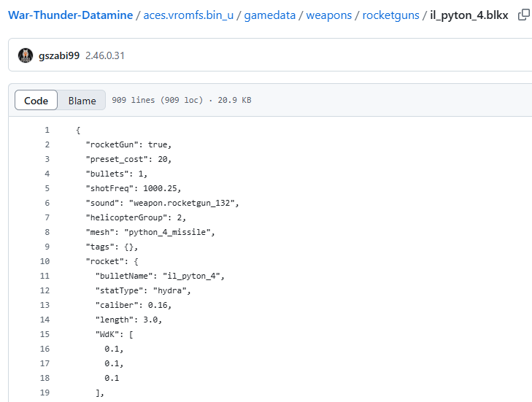Click the "bullets": 1 line
Image resolution: width=532 pixels, height=402 pixels.
point(116,174)
